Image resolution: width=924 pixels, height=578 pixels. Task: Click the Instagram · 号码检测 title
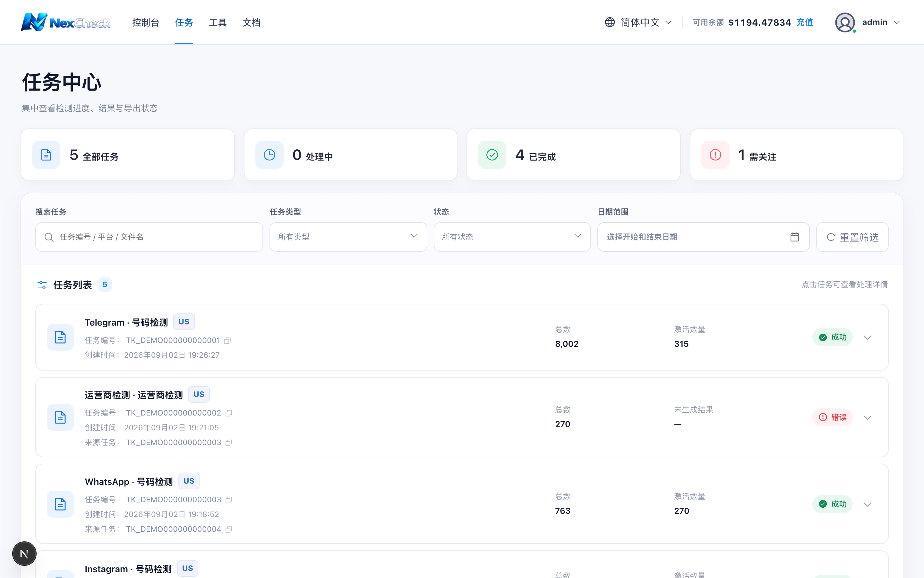[x=128, y=569]
